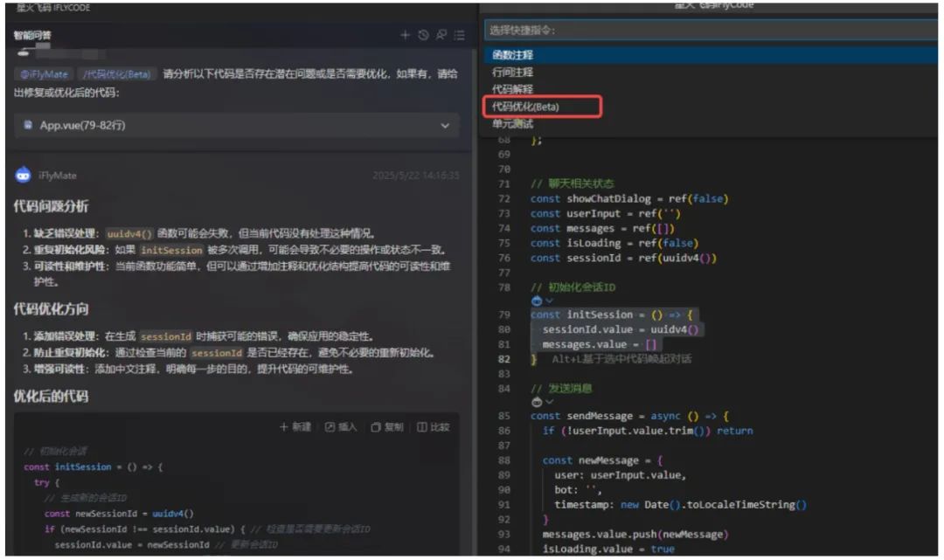Click the 智能问答 panel title
The width and height of the screenshot is (944, 560).
pos(32,36)
